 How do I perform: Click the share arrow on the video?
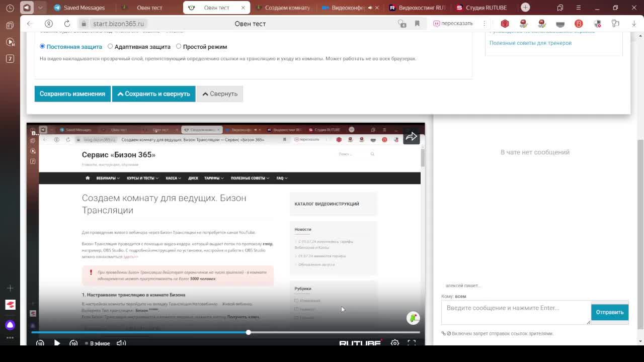tap(411, 137)
